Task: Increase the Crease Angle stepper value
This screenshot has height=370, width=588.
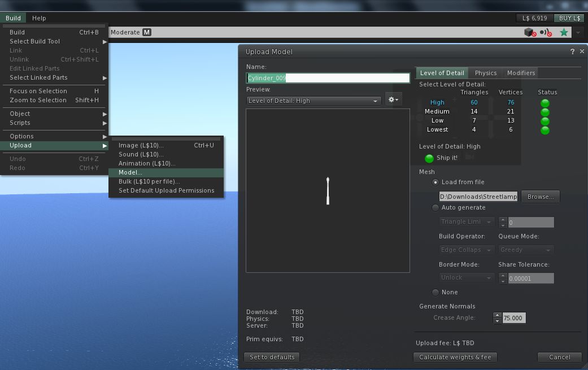Action: [x=497, y=315]
